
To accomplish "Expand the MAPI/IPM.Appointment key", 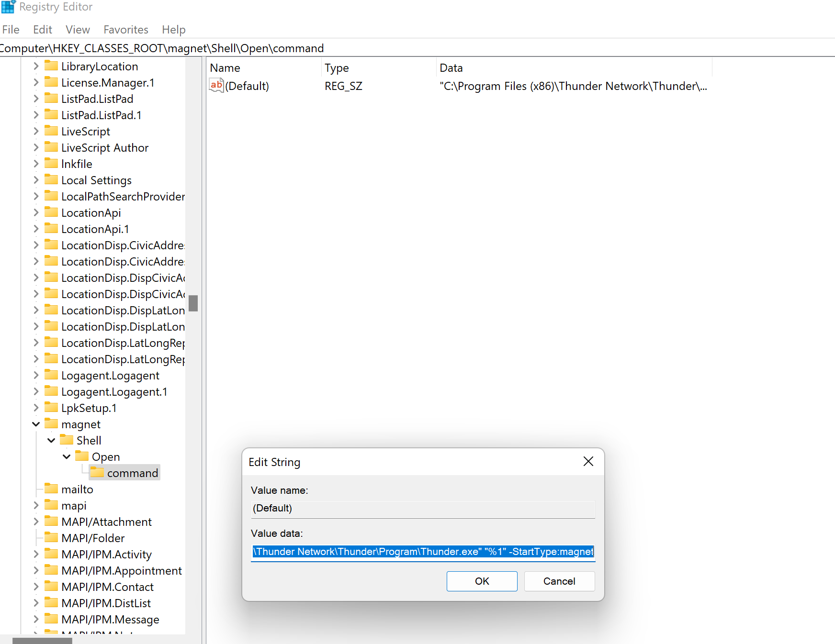I will (x=36, y=570).
